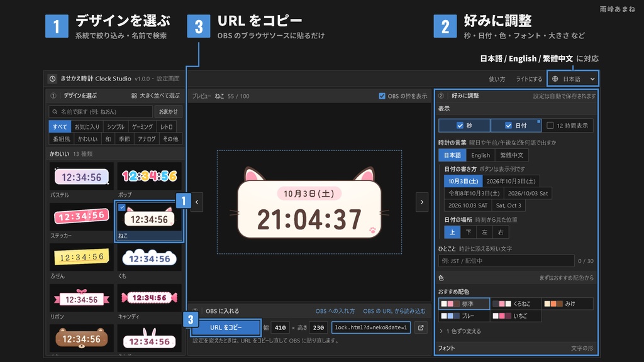Filter designs by 和
Screen dimensions: 644x362
coord(108,139)
